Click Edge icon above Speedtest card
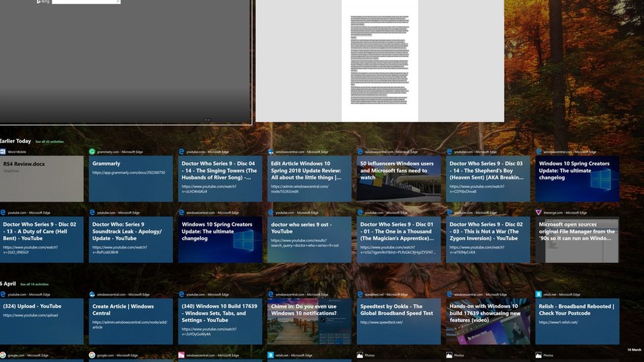The image size is (644, 362). (x=360, y=294)
